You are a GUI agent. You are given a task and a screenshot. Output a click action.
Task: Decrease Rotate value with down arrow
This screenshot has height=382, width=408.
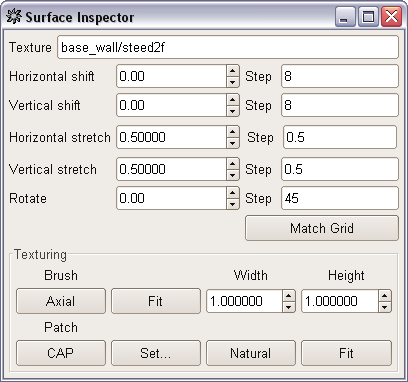(233, 204)
